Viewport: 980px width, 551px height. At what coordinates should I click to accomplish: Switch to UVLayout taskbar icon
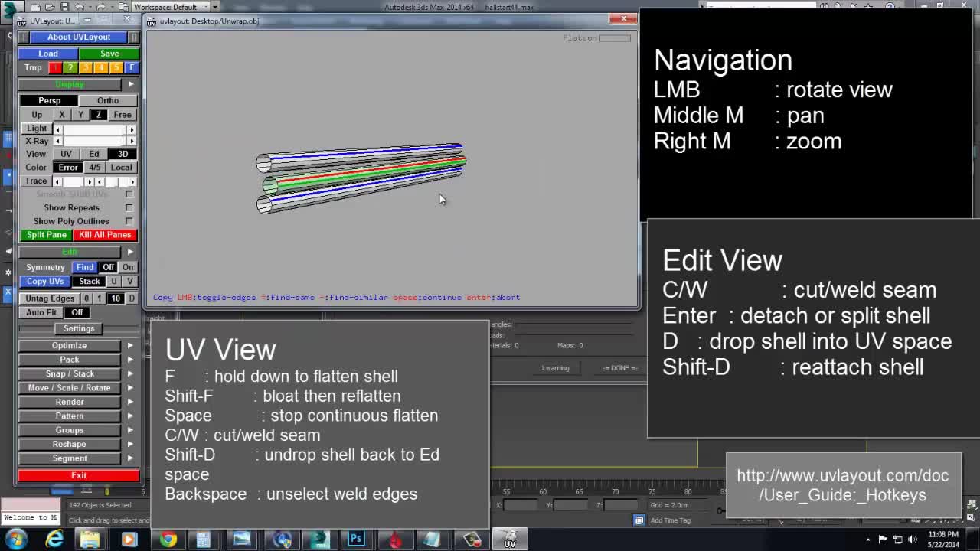click(509, 540)
